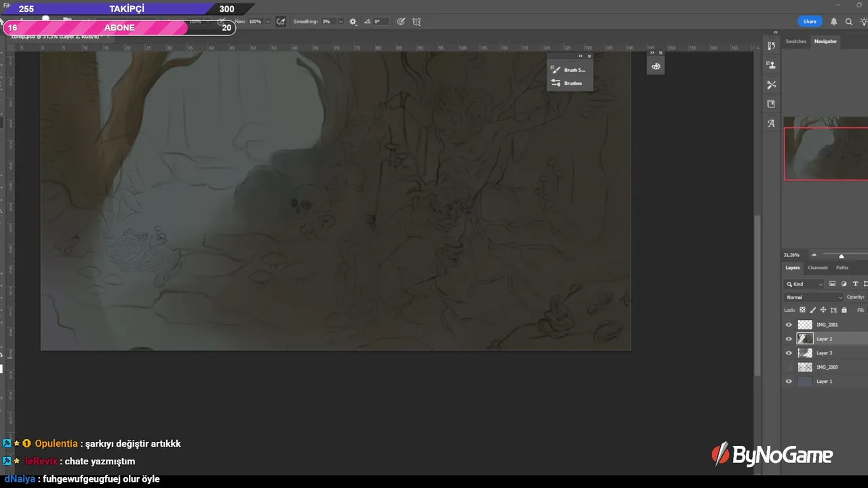868x488 pixels.
Task: Click the Navigator preview thumbnail
Action: pyautogui.click(x=826, y=148)
